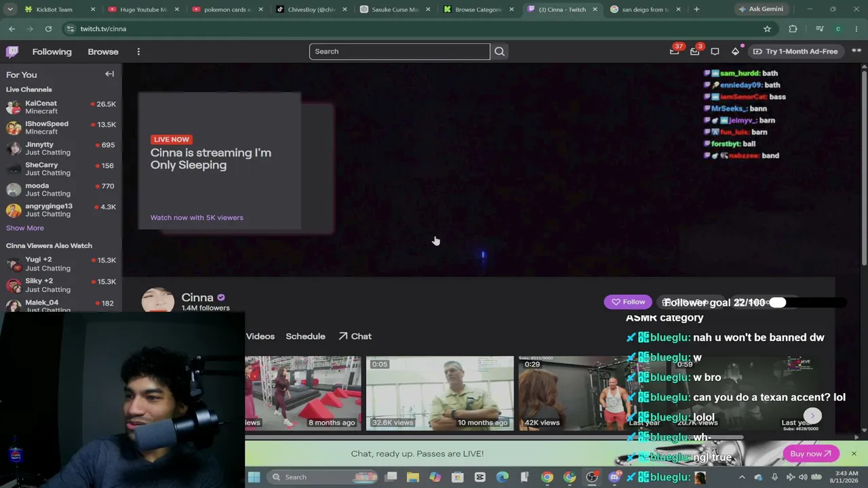
Task: Switch to Browse Categories Kick tab
Action: click(479, 9)
